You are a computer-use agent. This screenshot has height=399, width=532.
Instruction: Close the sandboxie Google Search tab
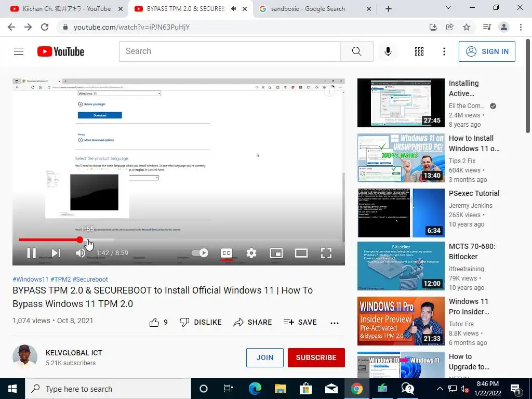(x=369, y=9)
